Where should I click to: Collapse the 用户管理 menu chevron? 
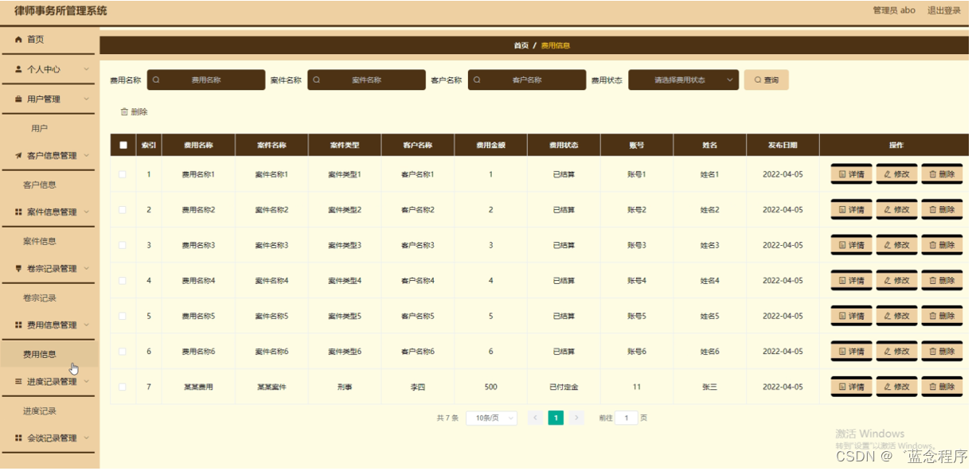86,99
